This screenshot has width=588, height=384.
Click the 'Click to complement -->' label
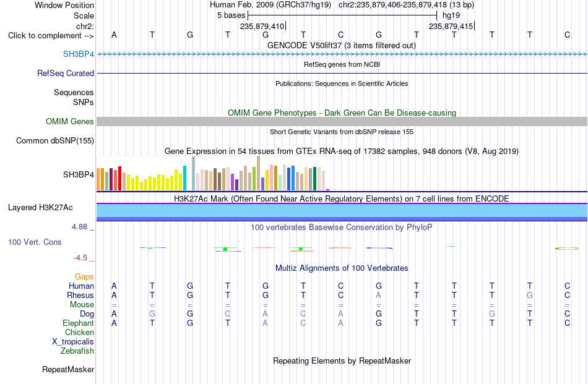pos(51,36)
